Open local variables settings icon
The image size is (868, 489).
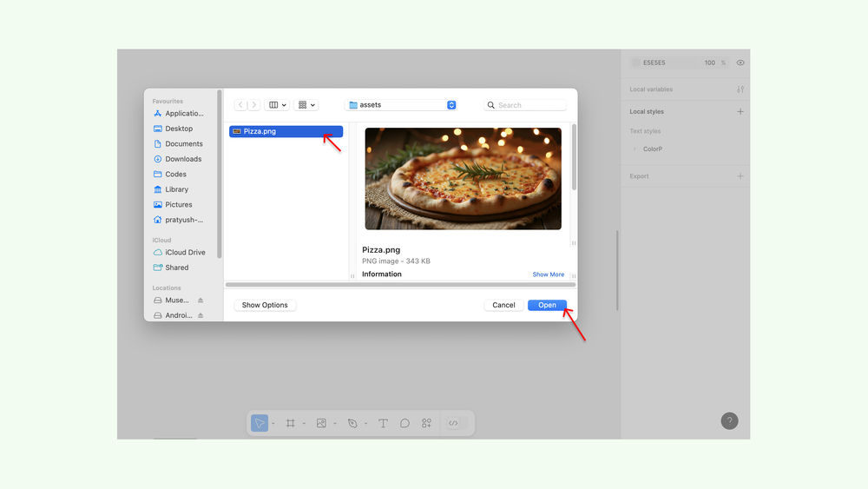(x=740, y=89)
